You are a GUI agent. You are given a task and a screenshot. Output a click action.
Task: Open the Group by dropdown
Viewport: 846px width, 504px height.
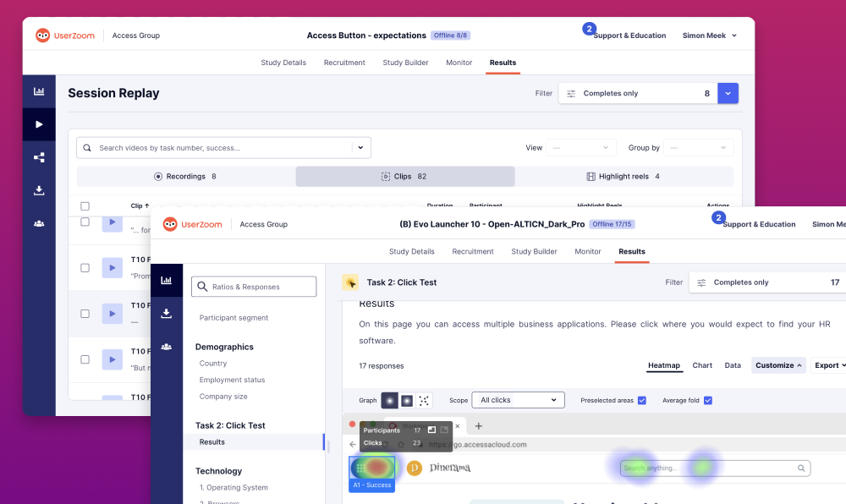click(x=698, y=147)
